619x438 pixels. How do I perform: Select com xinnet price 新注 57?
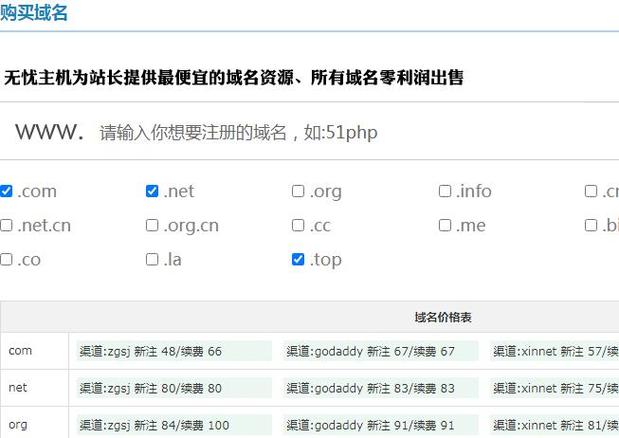(x=554, y=351)
